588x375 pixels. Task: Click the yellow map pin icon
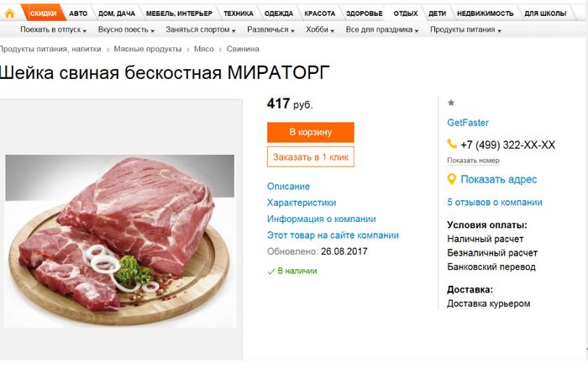(x=452, y=179)
